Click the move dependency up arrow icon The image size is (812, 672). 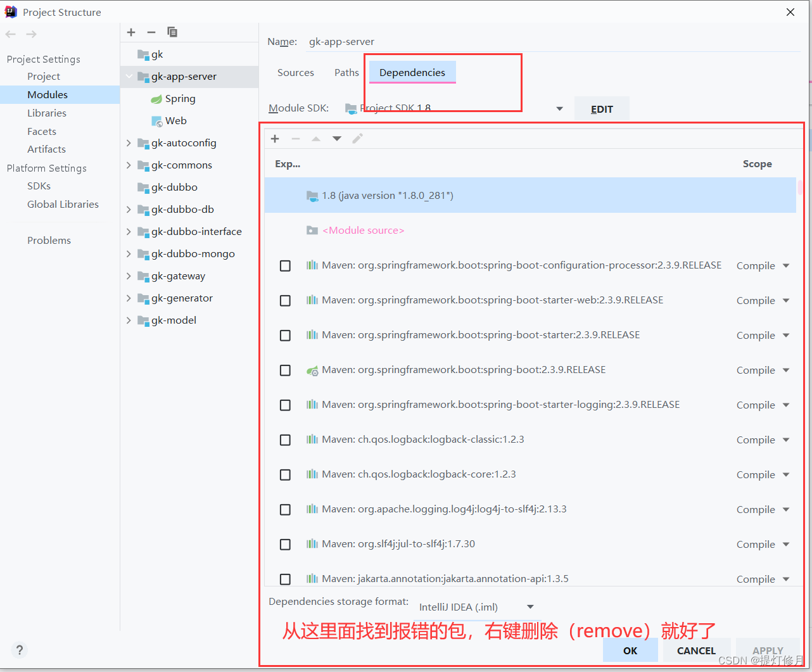pos(316,138)
